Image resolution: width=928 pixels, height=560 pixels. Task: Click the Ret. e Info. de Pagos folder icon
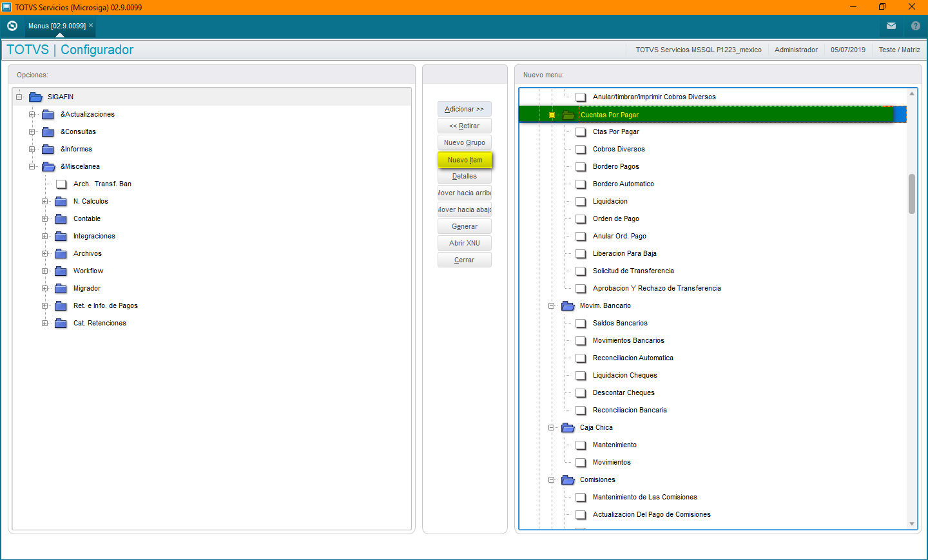pyautogui.click(x=61, y=305)
